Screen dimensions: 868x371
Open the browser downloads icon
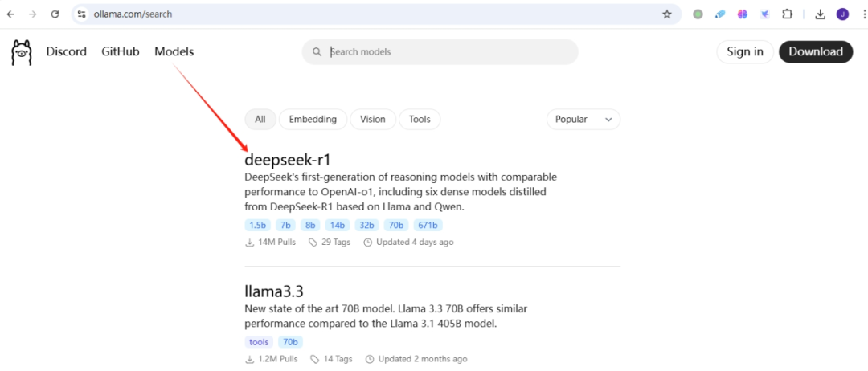[821, 14]
